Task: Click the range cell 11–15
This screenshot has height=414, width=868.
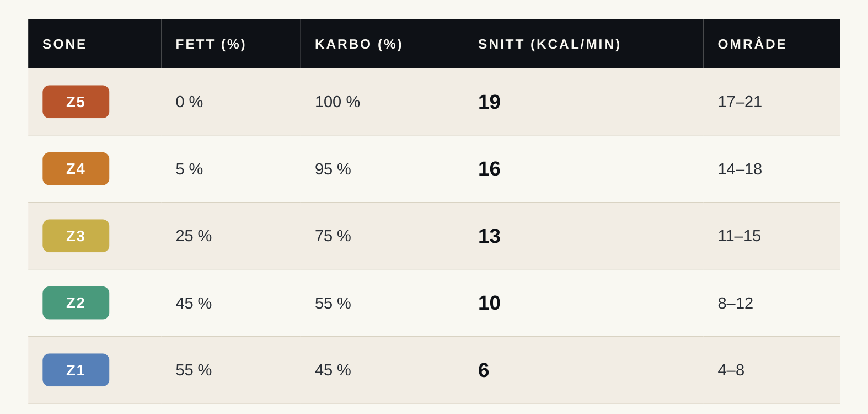Action: 739,236
